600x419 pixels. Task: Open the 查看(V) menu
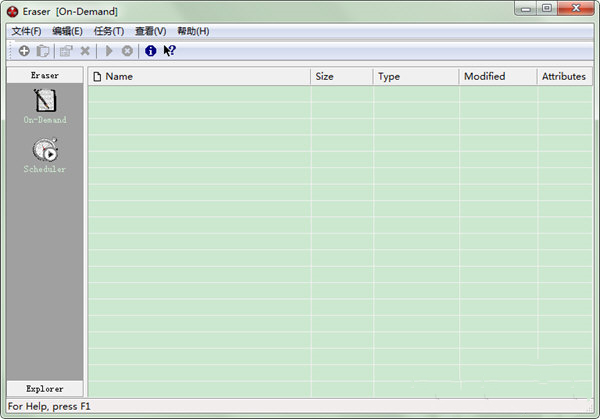150,31
